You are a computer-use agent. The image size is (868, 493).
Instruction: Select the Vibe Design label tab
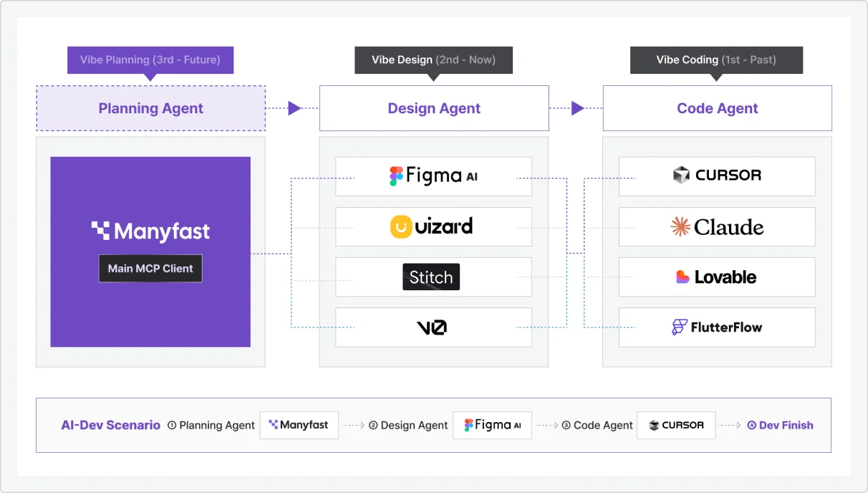[x=433, y=60]
